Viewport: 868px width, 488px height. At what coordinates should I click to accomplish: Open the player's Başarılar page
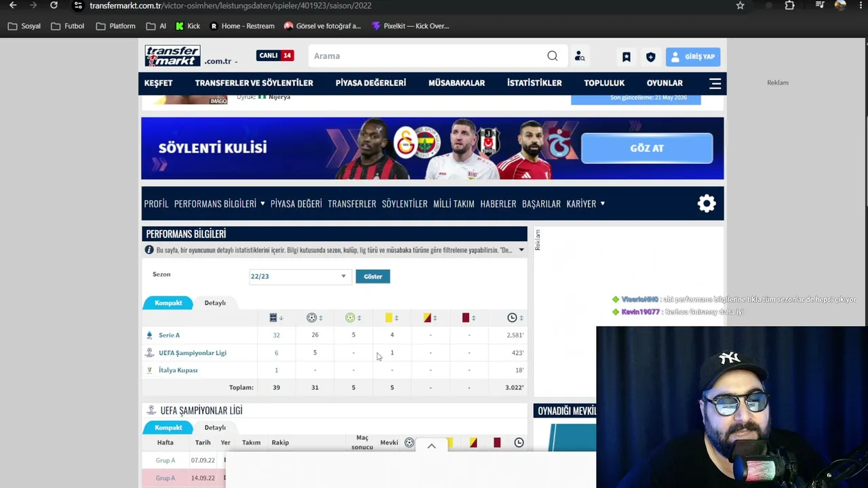(541, 203)
